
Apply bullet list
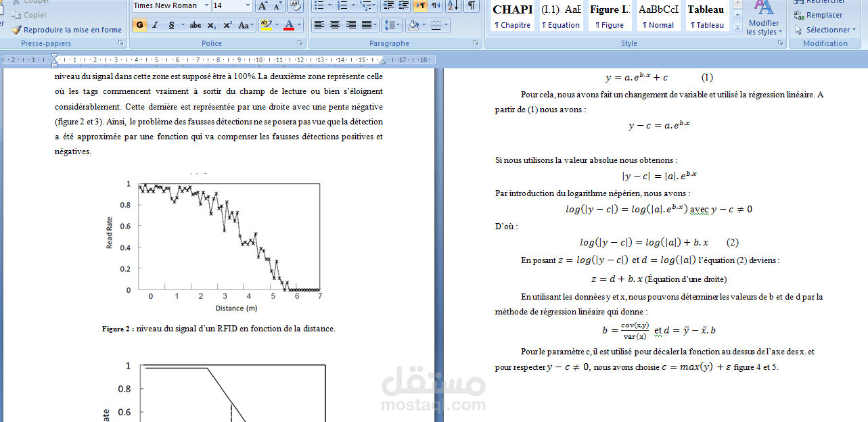319,5
